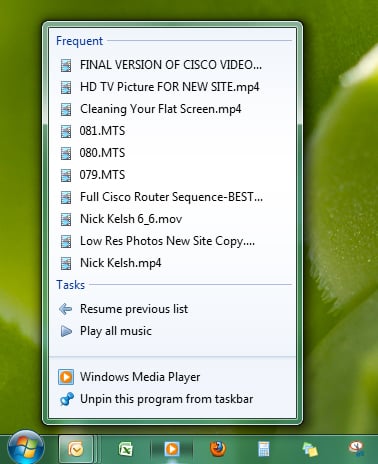The height and width of the screenshot is (464, 378).
Task: Click video icon beside HD TV Picture file
Action: (x=66, y=87)
